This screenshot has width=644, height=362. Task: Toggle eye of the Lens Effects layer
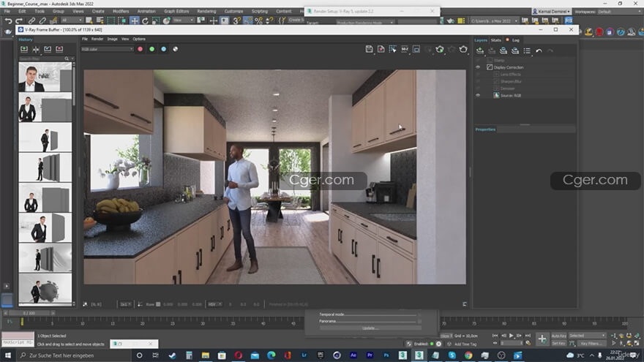(x=478, y=75)
